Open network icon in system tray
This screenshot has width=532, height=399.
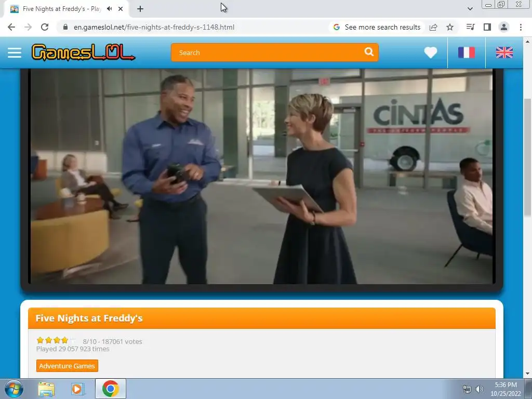467,389
